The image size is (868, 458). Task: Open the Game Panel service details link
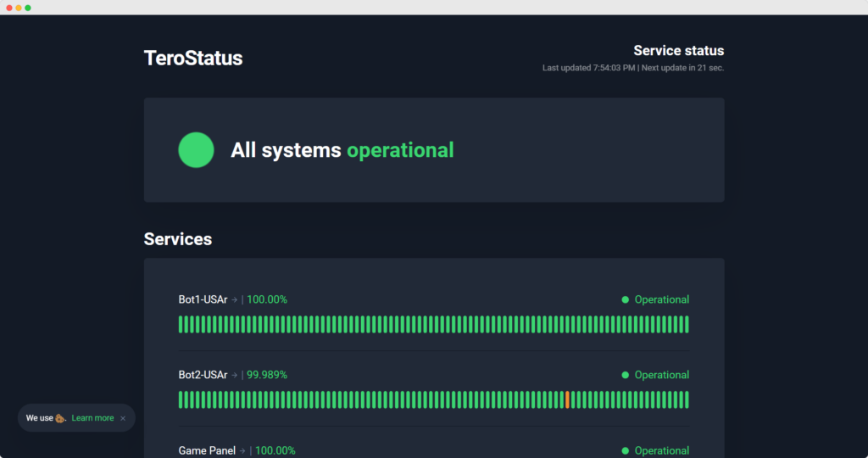[207, 450]
